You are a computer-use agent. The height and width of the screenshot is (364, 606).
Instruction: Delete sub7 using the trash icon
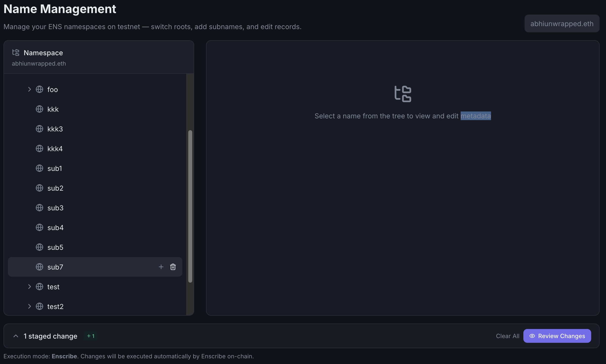click(173, 267)
